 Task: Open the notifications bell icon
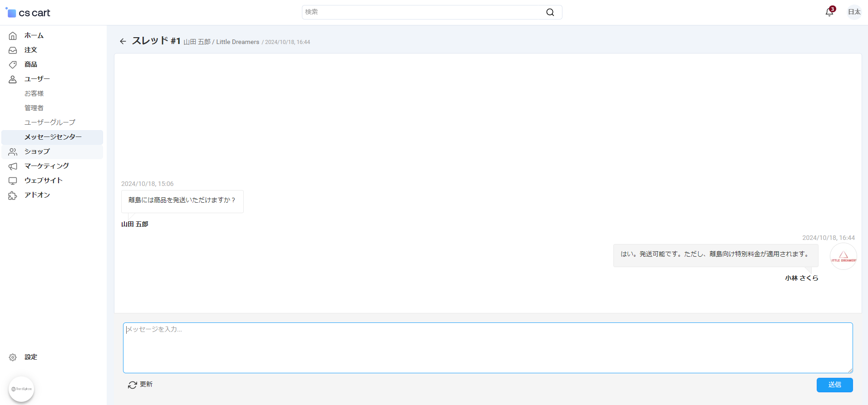click(x=829, y=12)
